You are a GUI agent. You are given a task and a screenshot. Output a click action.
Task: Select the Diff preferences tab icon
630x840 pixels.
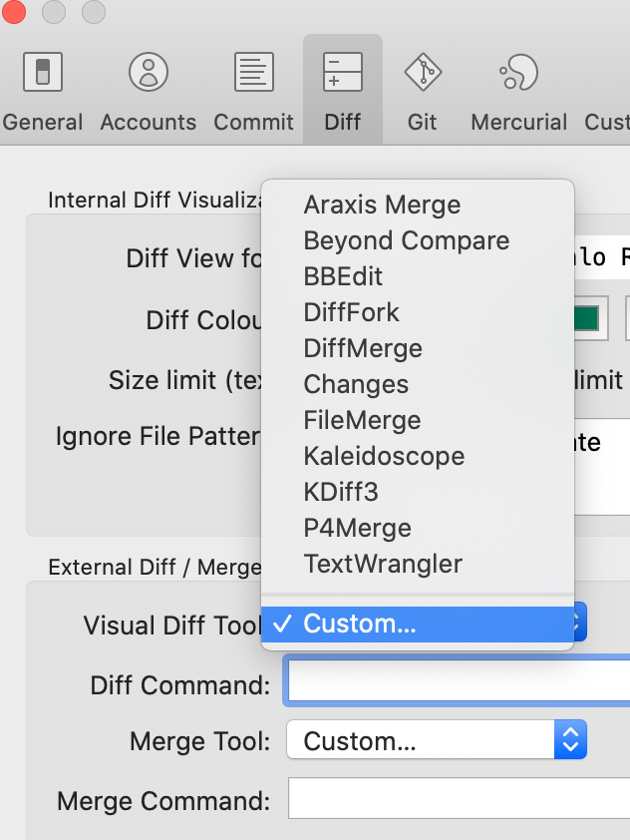[343, 72]
